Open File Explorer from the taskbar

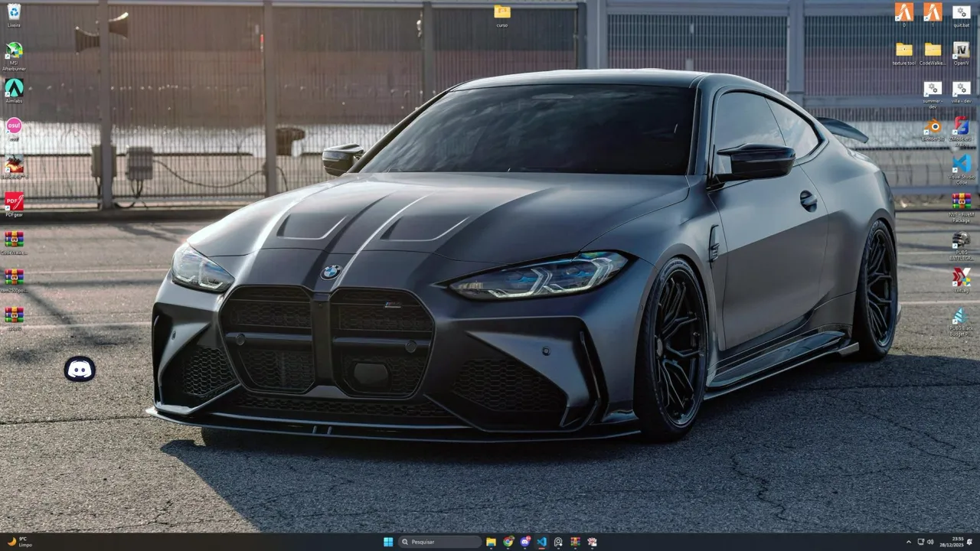click(491, 542)
